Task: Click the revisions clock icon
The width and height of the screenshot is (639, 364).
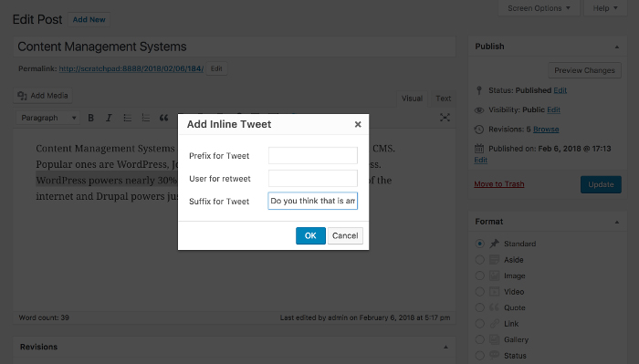Action: click(x=479, y=130)
